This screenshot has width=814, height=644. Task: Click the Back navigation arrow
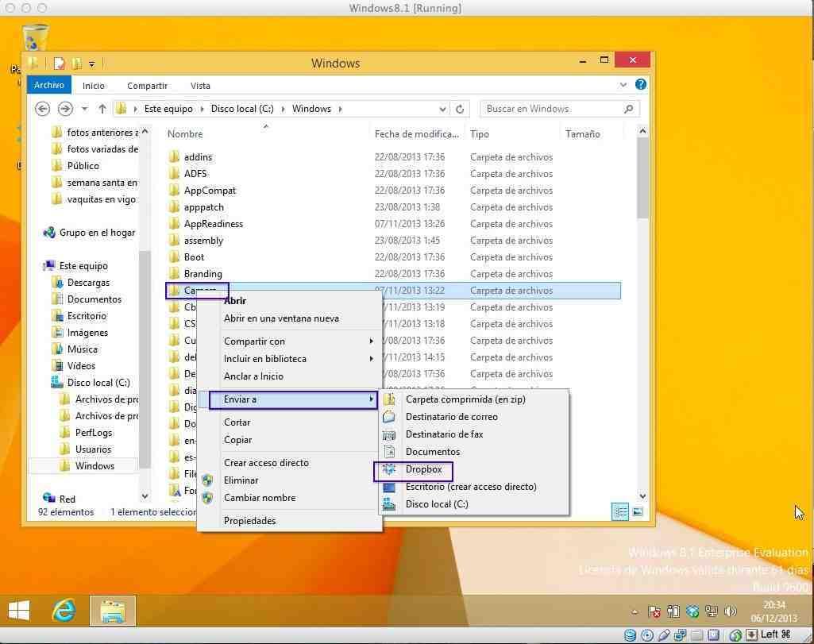pos(43,109)
